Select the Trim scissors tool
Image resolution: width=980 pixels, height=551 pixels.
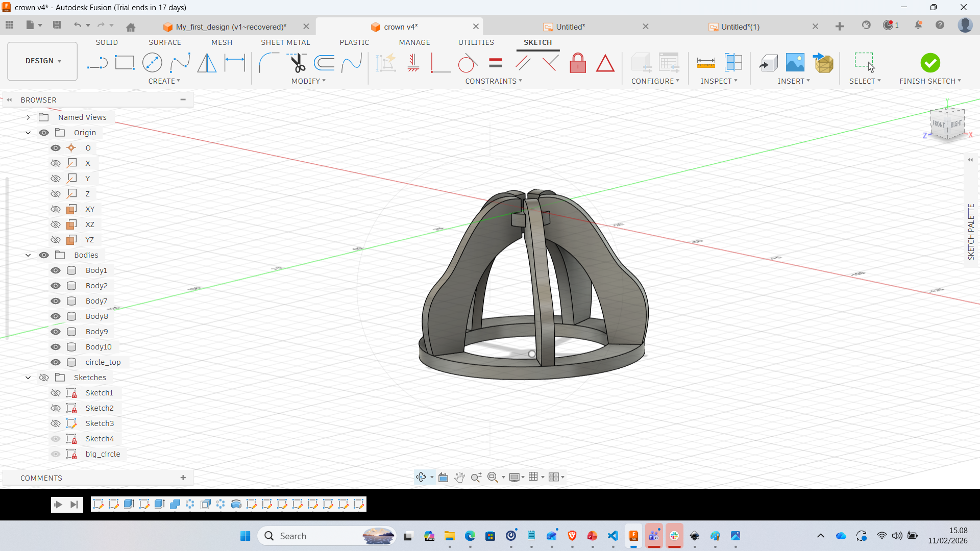tap(298, 63)
